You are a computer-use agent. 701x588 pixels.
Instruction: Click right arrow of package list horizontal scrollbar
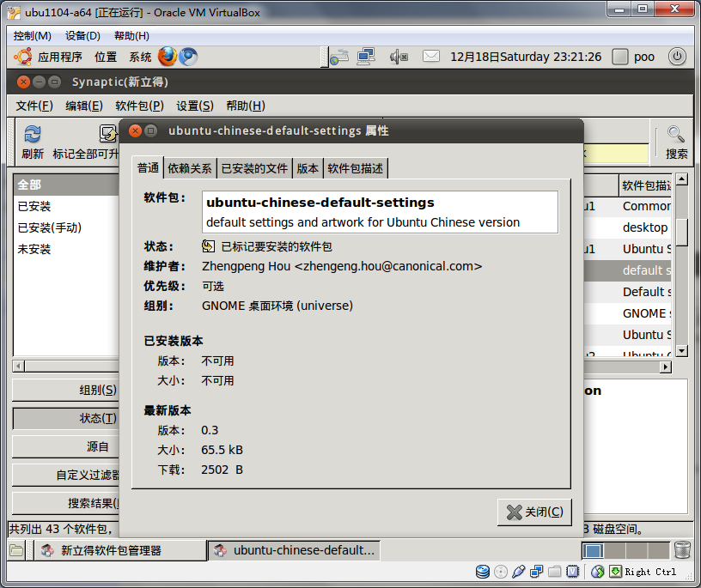(666, 367)
